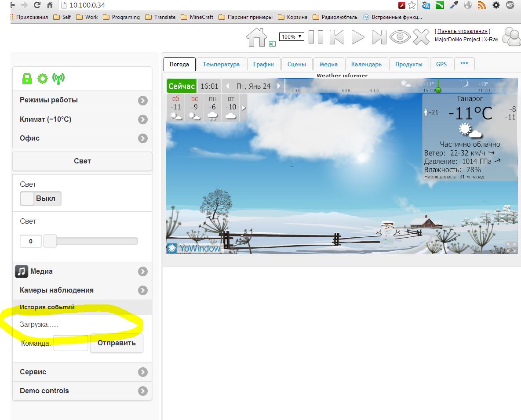Switch to the Медиа tab
Screen dimensions: 521x420
coord(328,64)
